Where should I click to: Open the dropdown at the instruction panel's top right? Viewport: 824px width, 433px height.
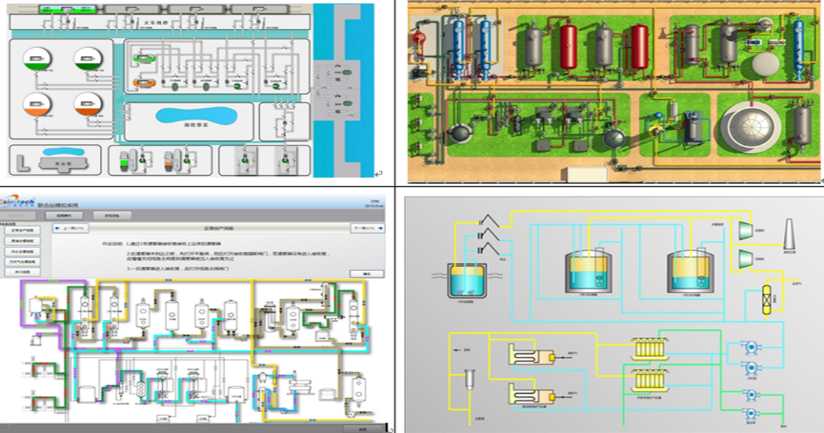367,227
